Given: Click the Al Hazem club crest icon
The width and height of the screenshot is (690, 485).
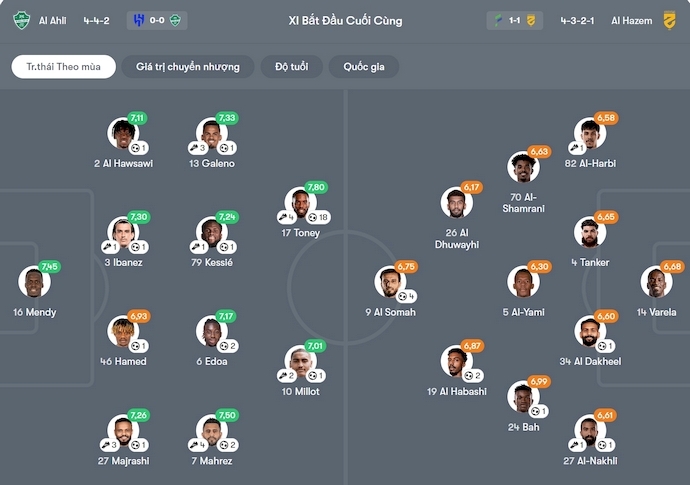Looking at the screenshot, I should [670, 20].
